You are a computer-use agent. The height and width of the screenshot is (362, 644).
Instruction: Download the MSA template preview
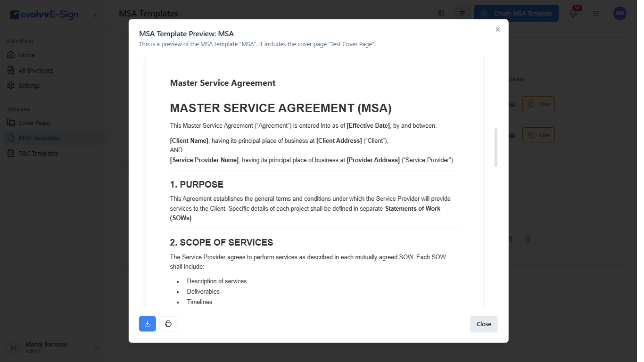point(148,324)
